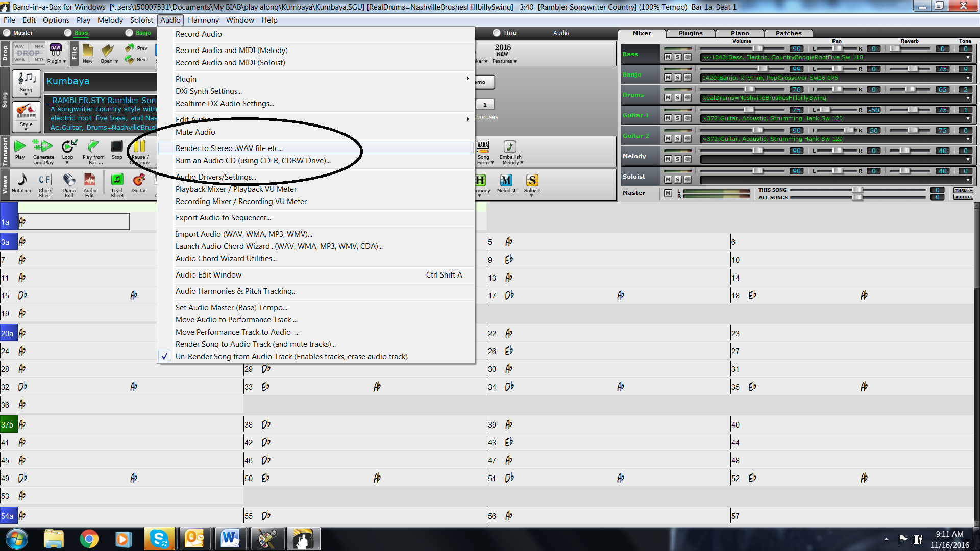Select the Thru track radio button
980x551 pixels.
click(497, 33)
